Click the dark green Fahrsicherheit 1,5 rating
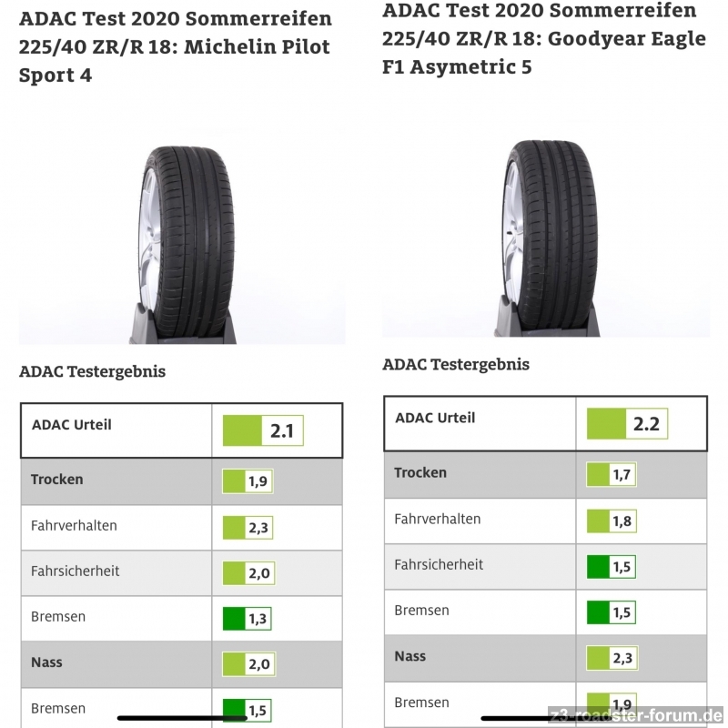Viewport: 728px width, 728px height. [611, 566]
